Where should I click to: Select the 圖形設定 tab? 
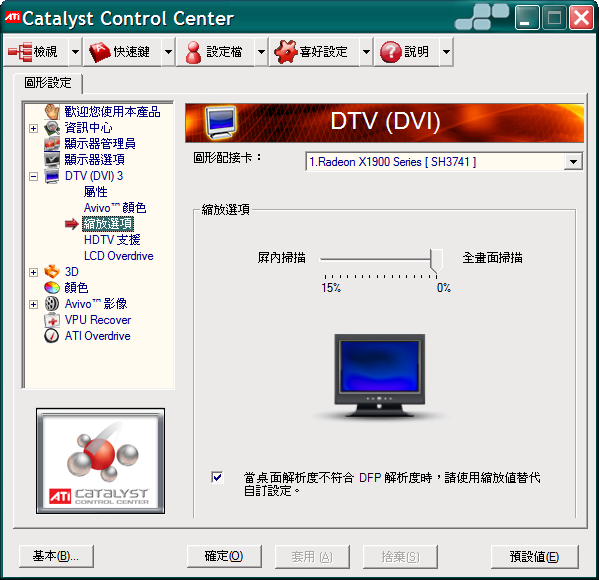click(x=48, y=83)
